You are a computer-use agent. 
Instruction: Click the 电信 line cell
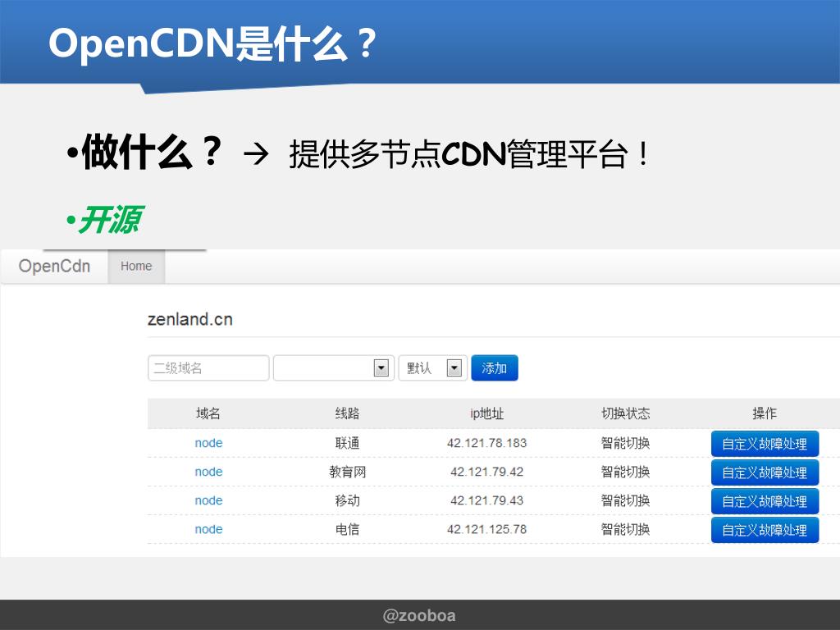pyautogui.click(x=347, y=529)
